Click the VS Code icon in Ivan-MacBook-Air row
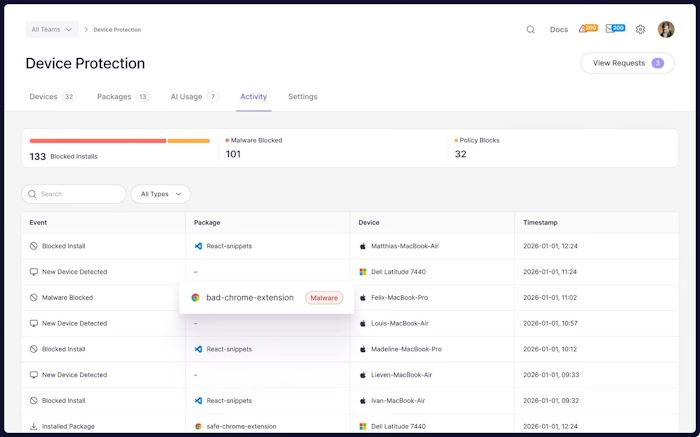 (x=198, y=401)
